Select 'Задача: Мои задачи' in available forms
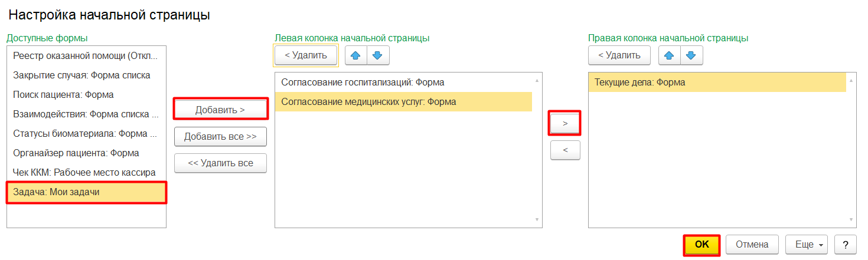Image resolution: width=868 pixels, height=260 pixels. pos(86,192)
